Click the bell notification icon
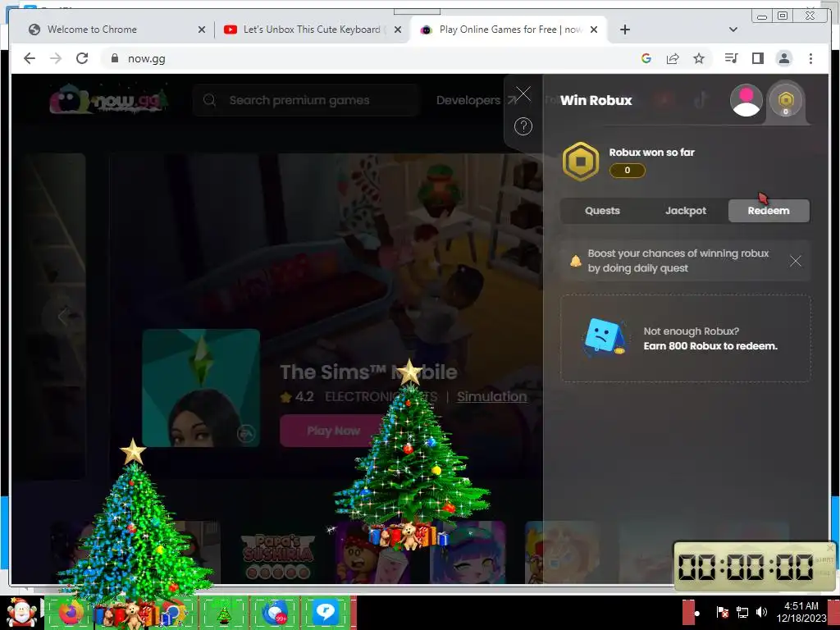This screenshot has height=630, width=840. pos(575,261)
